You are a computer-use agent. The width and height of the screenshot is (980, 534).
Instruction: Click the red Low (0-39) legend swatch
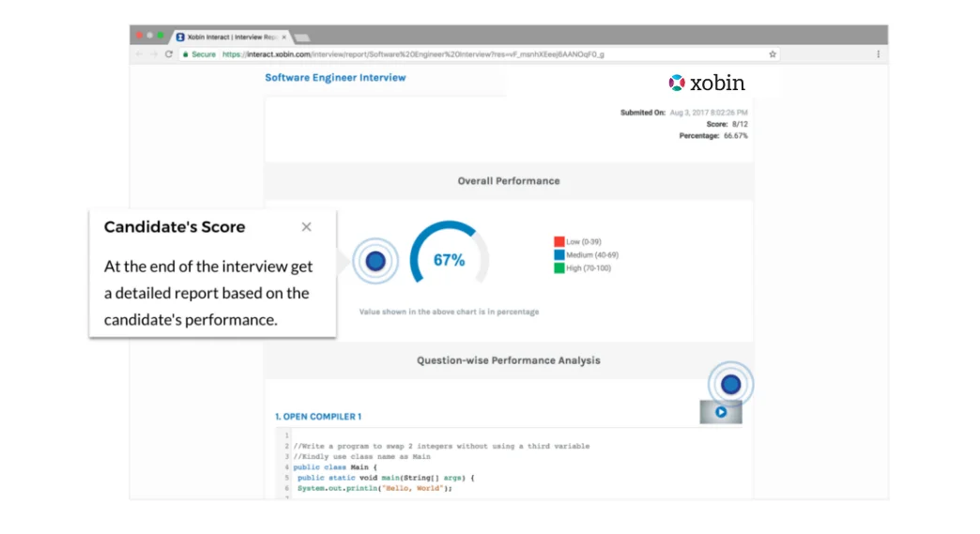[559, 241]
